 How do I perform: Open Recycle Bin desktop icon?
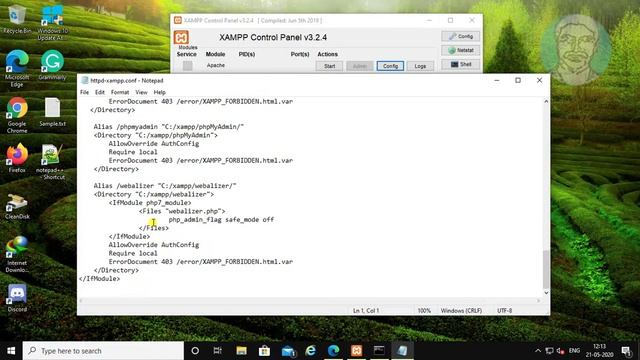coord(16,19)
